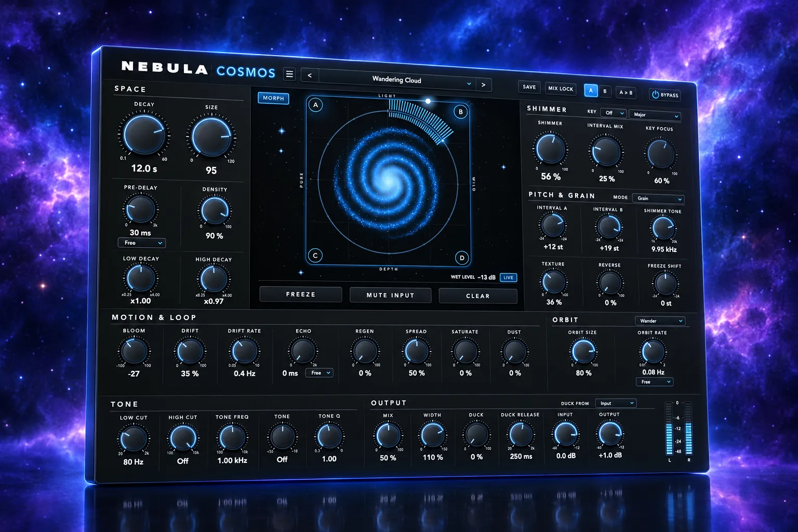Switch to state A

point(591,90)
